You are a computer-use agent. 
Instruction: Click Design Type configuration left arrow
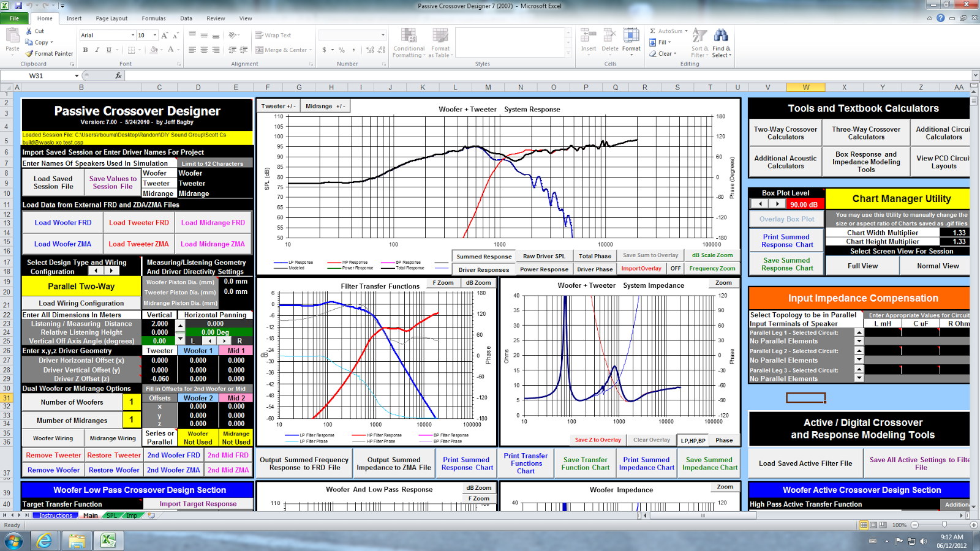[x=96, y=271]
